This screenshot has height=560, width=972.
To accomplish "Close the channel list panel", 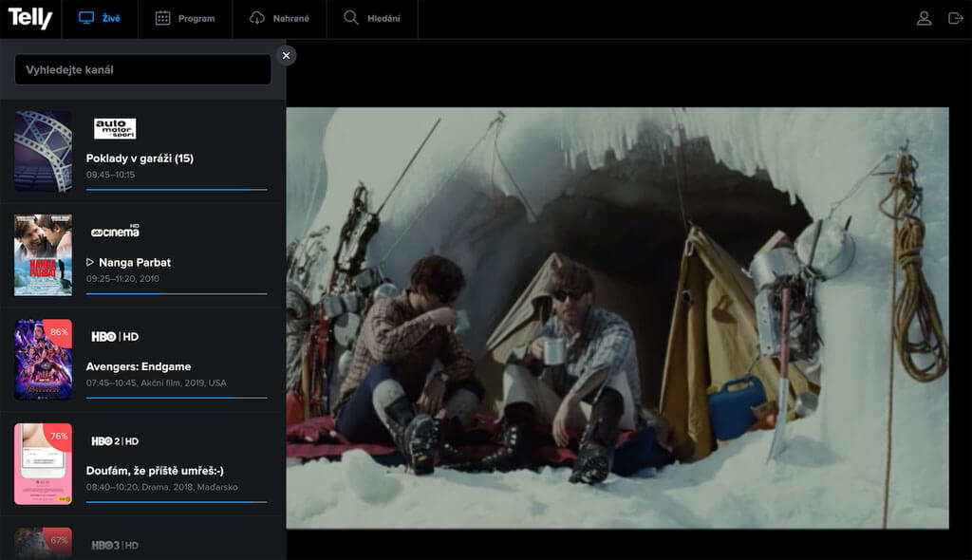I will tap(286, 56).
